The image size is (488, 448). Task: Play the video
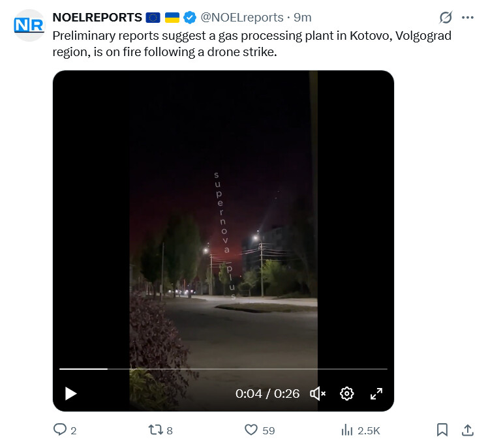pyautogui.click(x=70, y=393)
